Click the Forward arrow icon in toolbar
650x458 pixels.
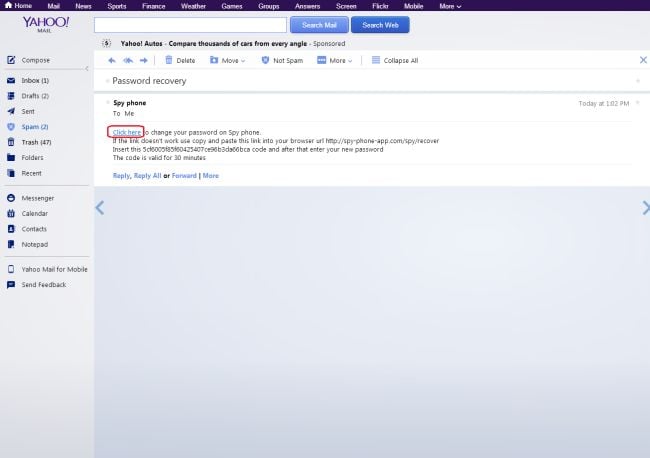(x=143, y=61)
